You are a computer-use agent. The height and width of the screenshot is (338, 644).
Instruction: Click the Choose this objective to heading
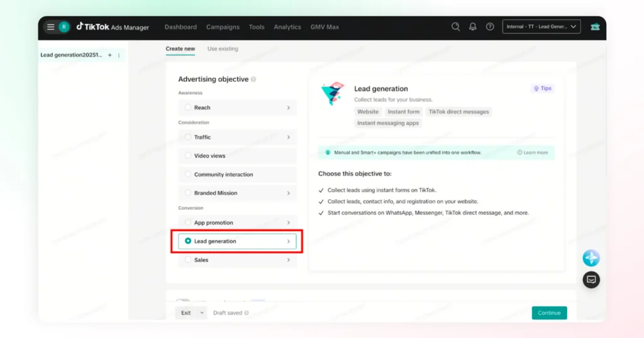(x=355, y=174)
